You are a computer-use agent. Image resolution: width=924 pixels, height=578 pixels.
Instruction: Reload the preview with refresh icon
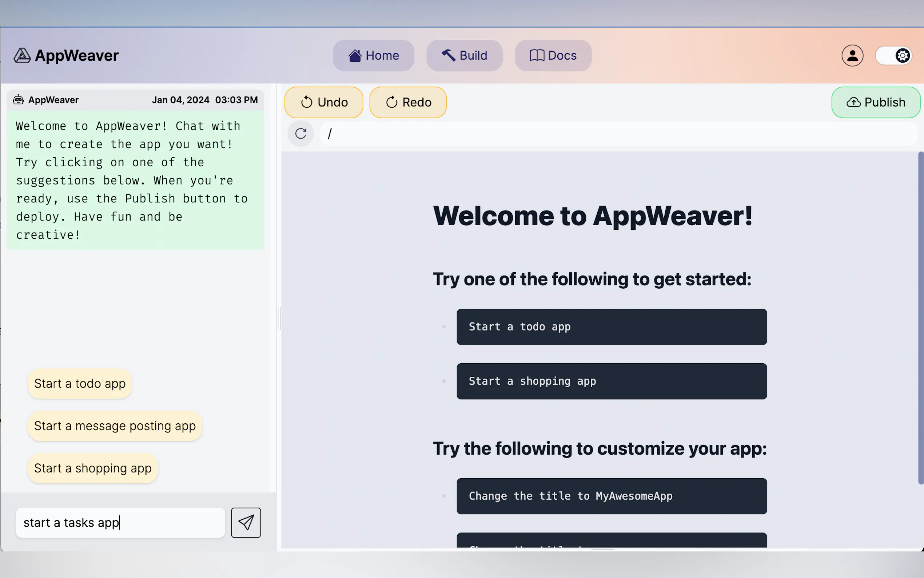300,134
